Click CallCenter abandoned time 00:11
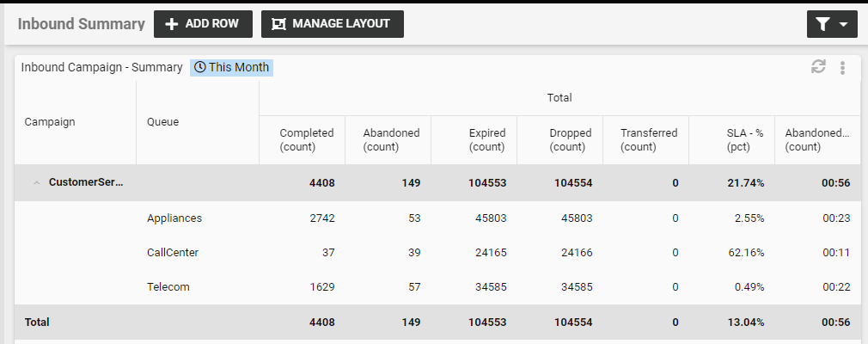 coord(836,253)
